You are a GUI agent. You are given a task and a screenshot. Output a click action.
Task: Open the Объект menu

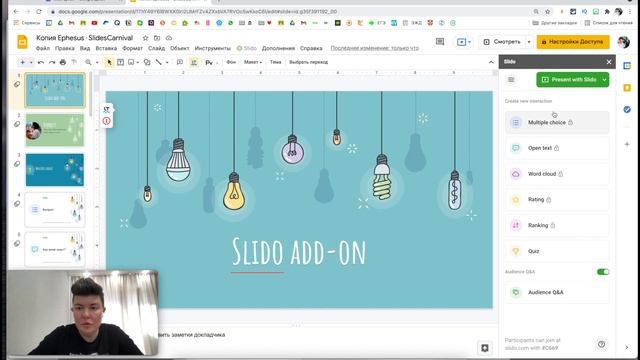[x=180, y=48]
